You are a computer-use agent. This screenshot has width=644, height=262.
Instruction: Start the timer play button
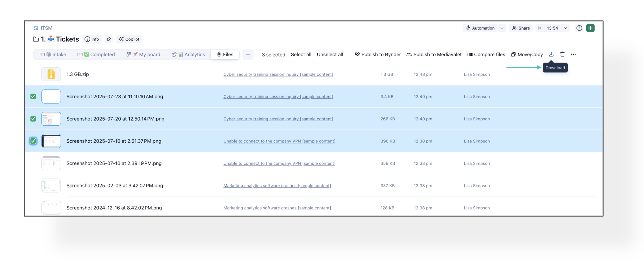pos(540,28)
